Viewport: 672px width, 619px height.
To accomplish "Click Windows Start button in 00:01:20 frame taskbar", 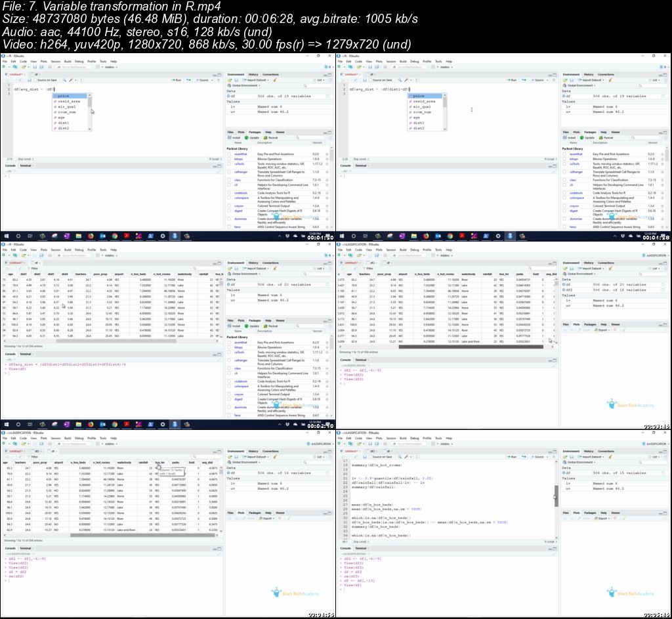I will [x=7, y=236].
